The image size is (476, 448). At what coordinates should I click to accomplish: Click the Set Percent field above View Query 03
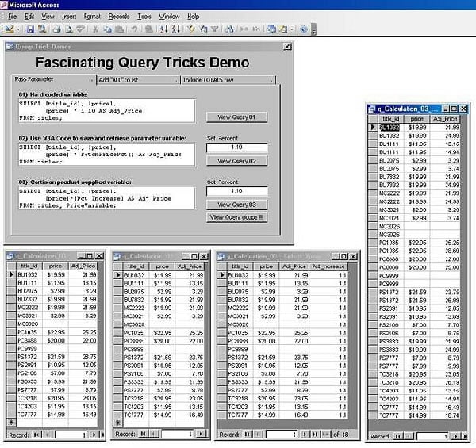[236, 191]
